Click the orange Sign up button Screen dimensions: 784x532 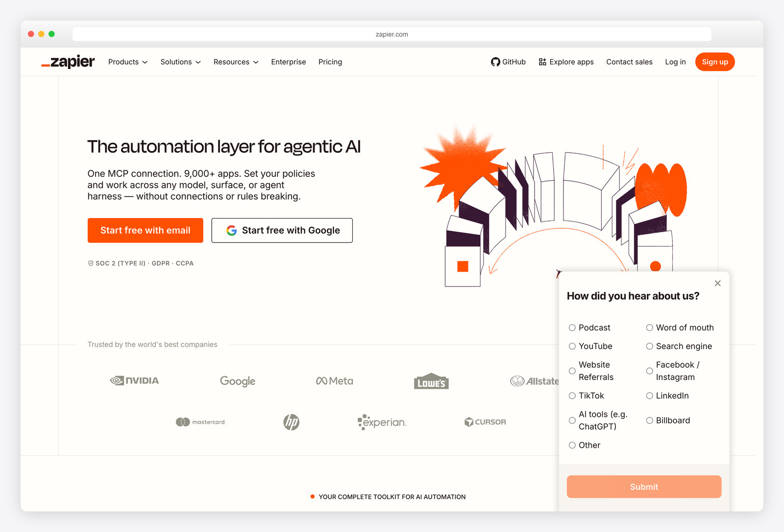click(x=715, y=62)
